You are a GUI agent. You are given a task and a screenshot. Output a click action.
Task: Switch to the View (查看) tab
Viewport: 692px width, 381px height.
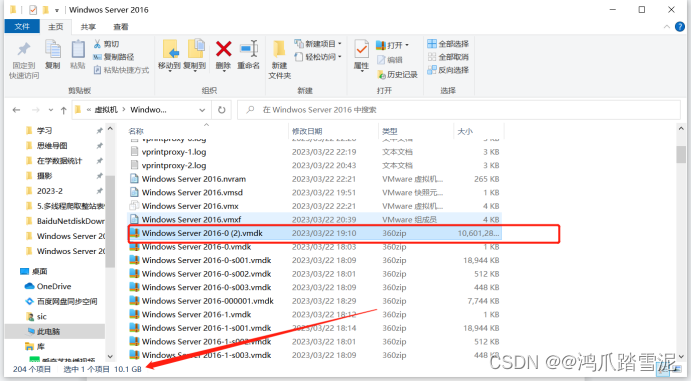pyautogui.click(x=120, y=27)
